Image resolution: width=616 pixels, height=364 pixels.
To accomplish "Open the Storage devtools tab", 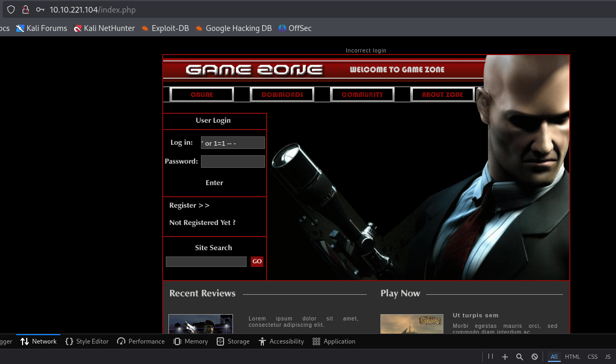I will click(x=233, y=341).
